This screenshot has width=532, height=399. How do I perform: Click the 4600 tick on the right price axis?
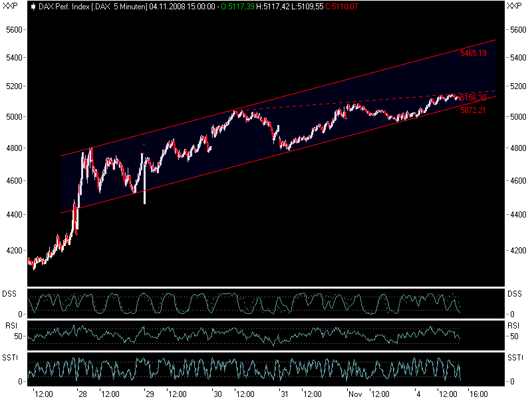[x=519, y=181]
